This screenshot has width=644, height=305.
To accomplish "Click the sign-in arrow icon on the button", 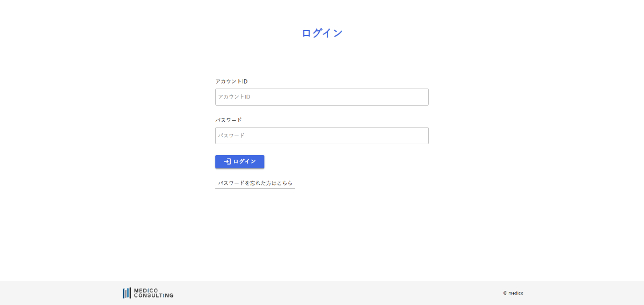I will point(227,161).
